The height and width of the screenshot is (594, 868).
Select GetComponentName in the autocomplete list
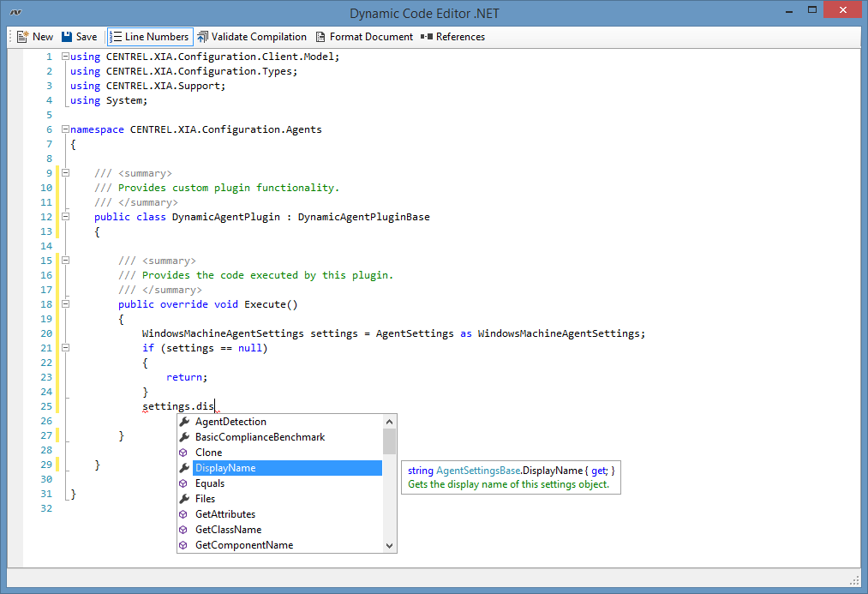pyautogui.click(x=279, y=545)
